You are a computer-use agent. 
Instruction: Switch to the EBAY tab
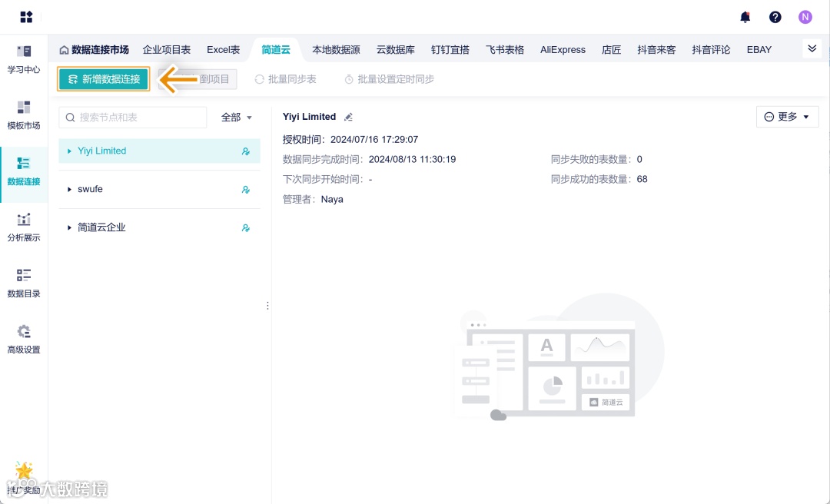(759, 48)
